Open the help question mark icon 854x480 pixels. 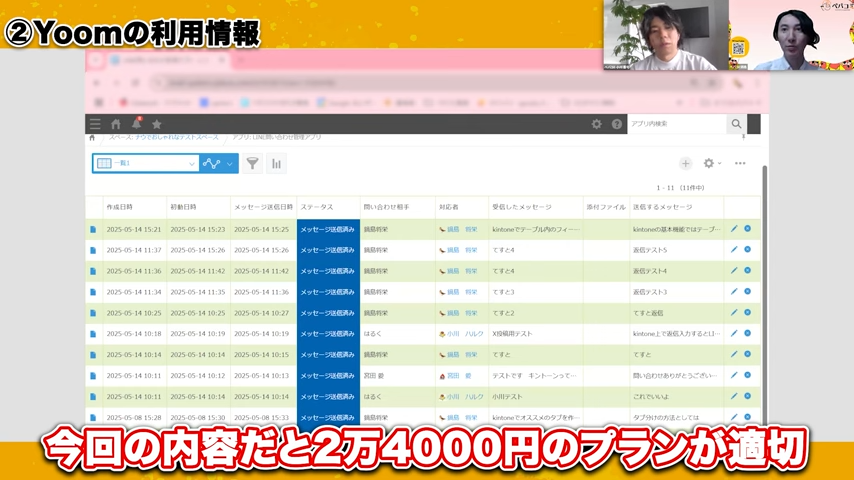(x=617, y=124)
